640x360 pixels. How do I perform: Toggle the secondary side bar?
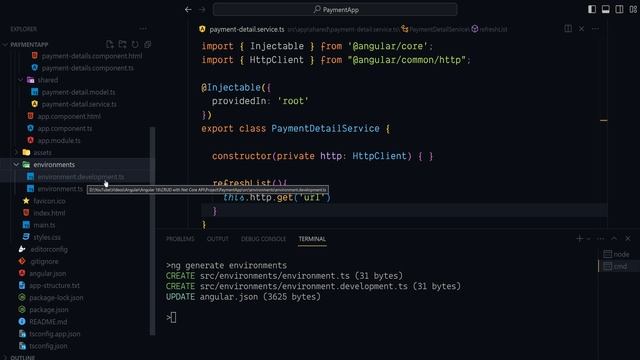[x=619, y=9]
